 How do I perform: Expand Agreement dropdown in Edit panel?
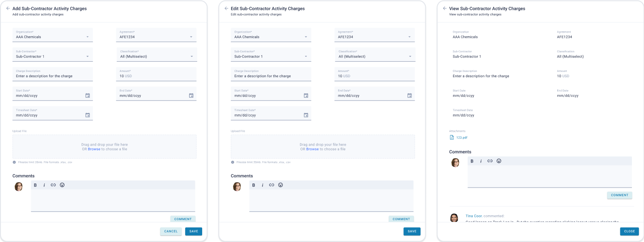pyautogui.click(x=409, y=37)
